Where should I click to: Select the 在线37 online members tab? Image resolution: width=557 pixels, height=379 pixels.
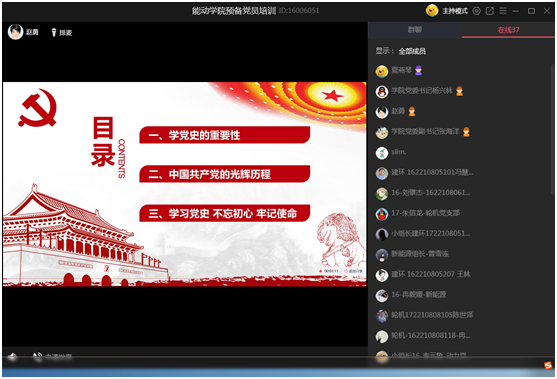point(508,30)
